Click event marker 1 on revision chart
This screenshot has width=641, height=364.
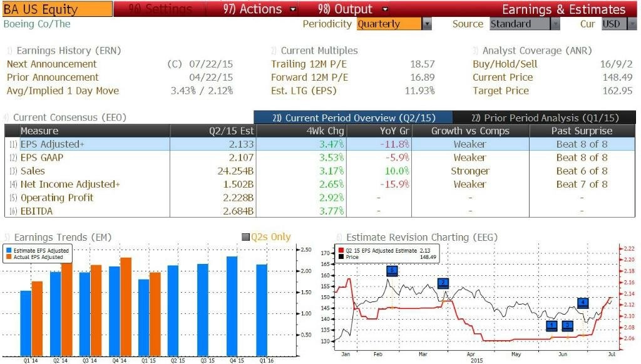click(x=551, y=326)
